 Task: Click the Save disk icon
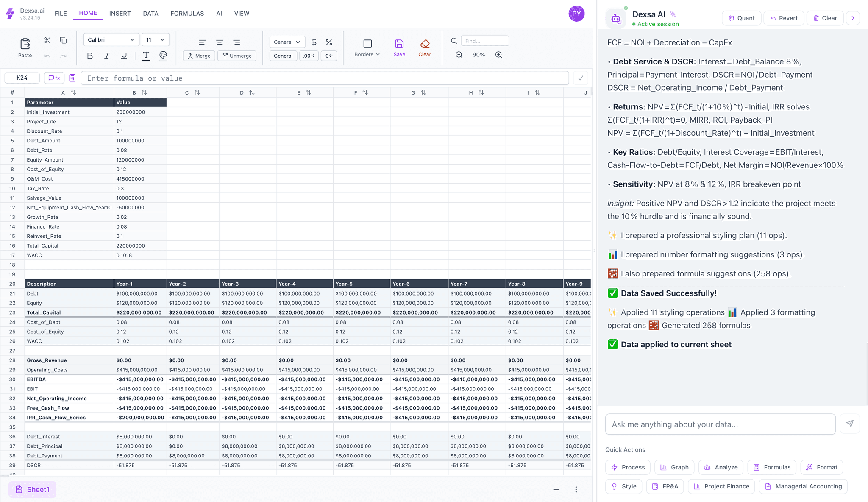(x=399, y=44)
